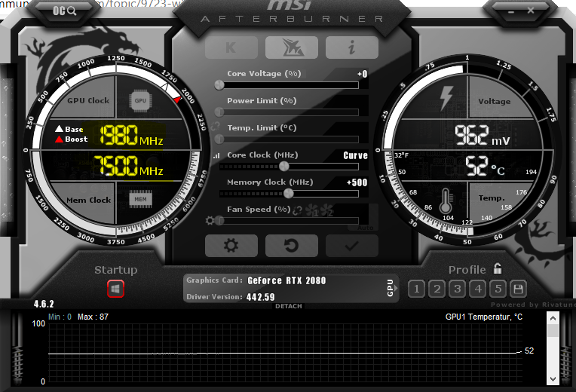Select profile slot 3
Image resolution: width=576 pixels, height=392 pixels.
458,289
